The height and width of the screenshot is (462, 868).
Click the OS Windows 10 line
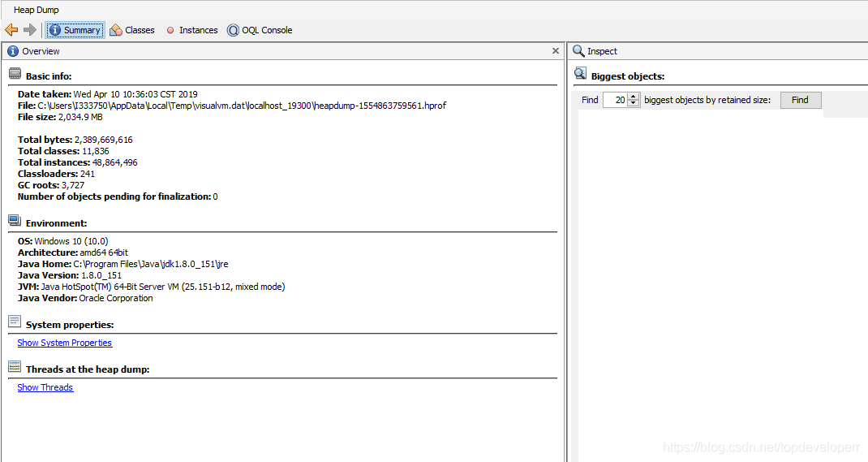click(63, 241)
